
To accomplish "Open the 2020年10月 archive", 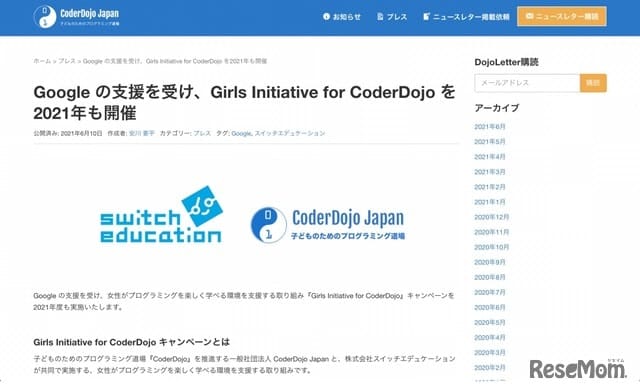I will [491, 247].
